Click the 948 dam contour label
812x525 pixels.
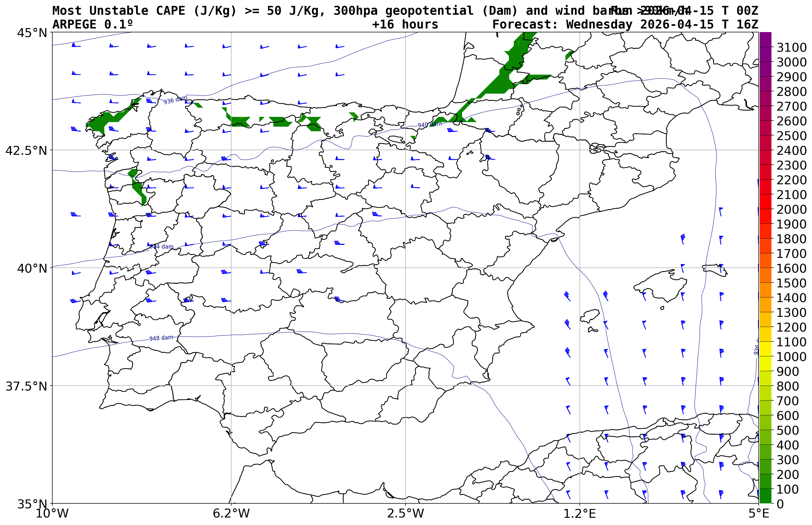click(161, 338)
